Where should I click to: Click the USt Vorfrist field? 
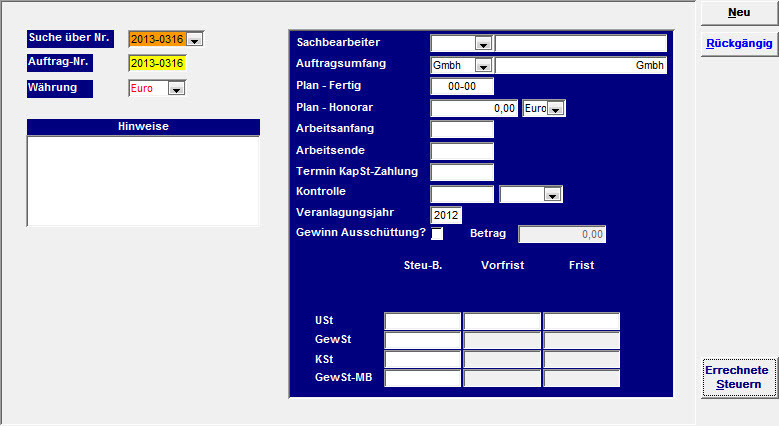502,321
